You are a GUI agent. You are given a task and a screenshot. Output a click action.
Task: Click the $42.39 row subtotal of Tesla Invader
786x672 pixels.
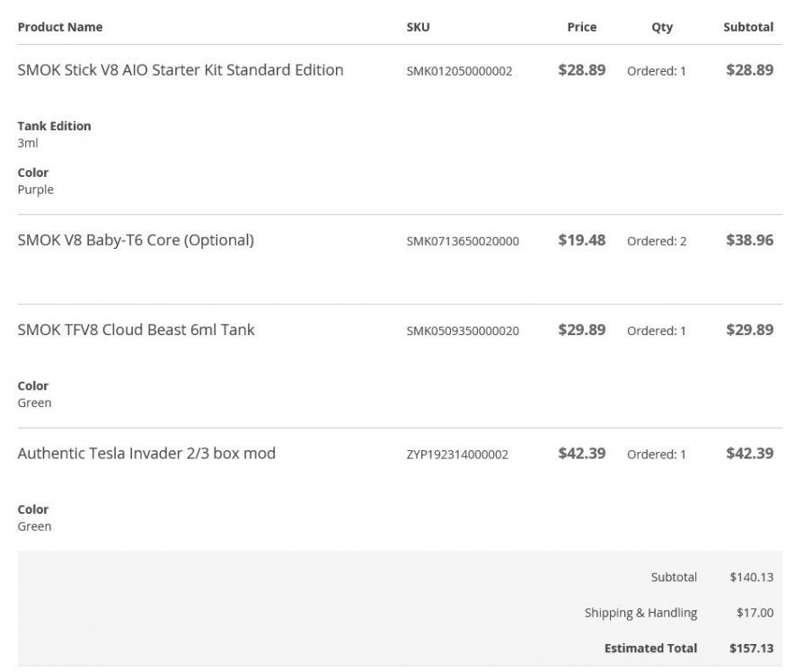click(750, 454)
